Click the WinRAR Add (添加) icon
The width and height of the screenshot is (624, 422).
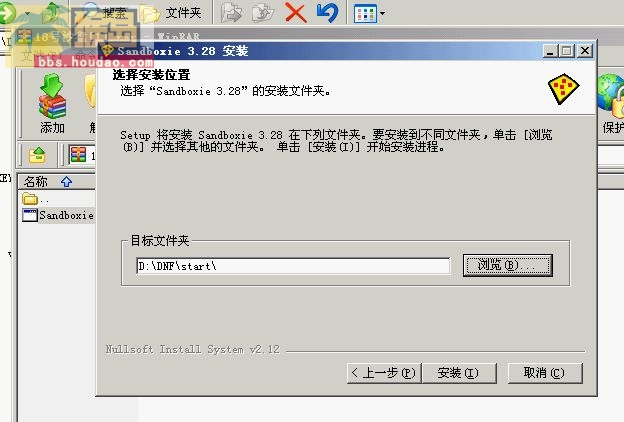pos(52,97)
